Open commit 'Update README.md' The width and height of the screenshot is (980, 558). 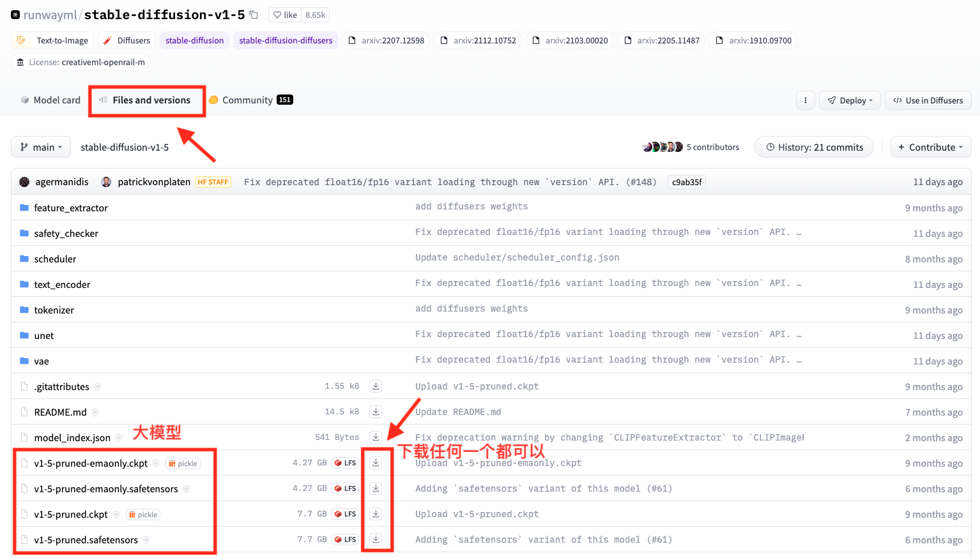click(x=458, y=412)
